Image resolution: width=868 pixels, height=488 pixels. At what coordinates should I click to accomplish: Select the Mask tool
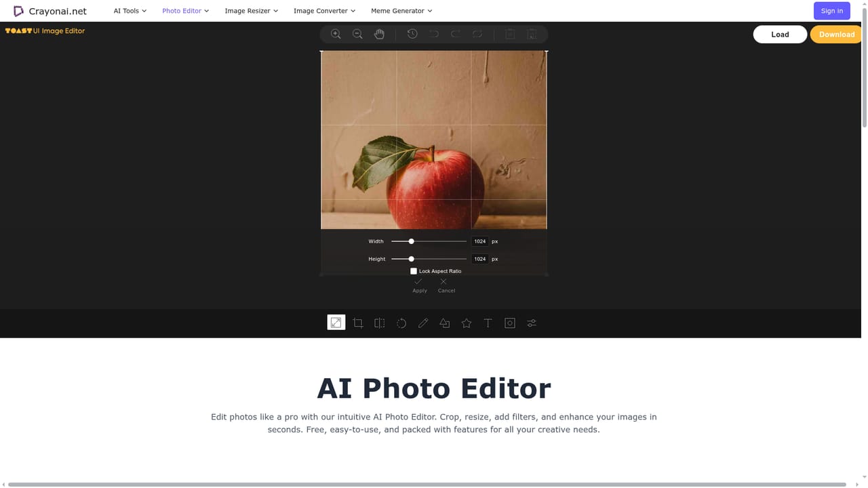510,323
